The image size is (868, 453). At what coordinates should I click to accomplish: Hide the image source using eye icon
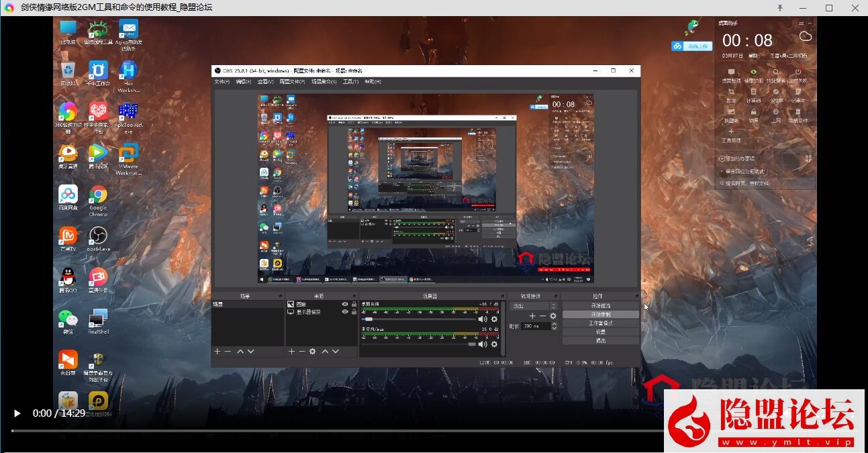pos(345,304)
